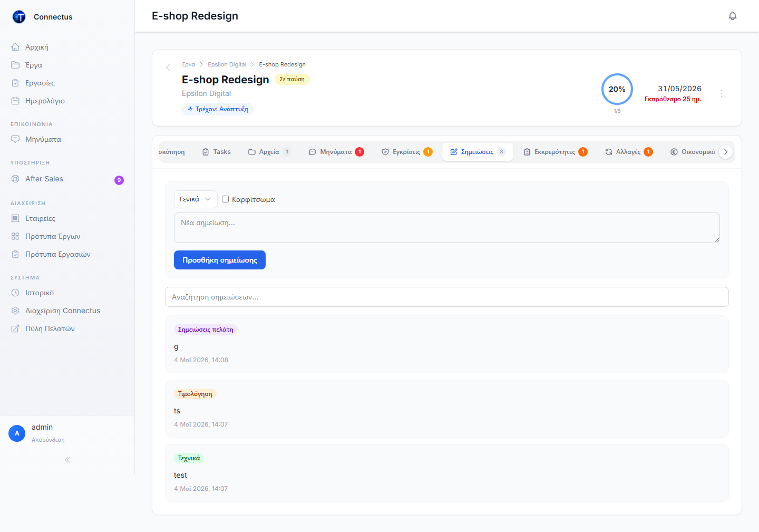Open the Γενικά category dropdown
Image resolution: width=759 pixels, height=532 pixels.
pyautogui.click(x=196, y=199)
